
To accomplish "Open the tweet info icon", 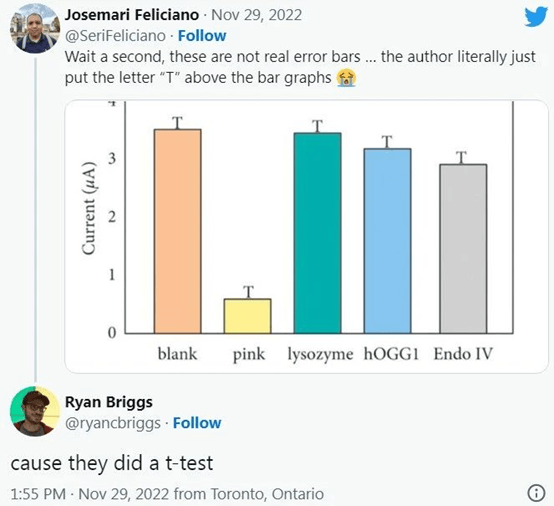I will 536,493.
